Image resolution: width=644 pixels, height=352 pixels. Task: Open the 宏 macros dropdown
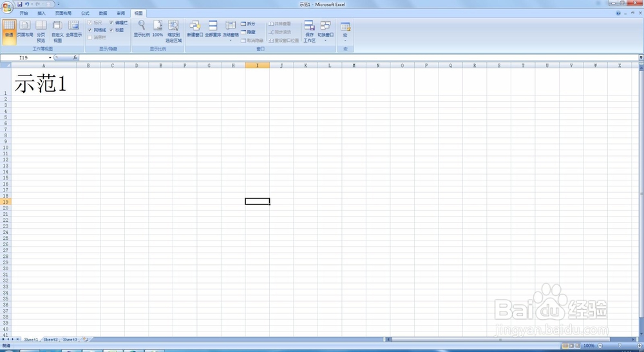pyautogui.click(x=345, y=31)
